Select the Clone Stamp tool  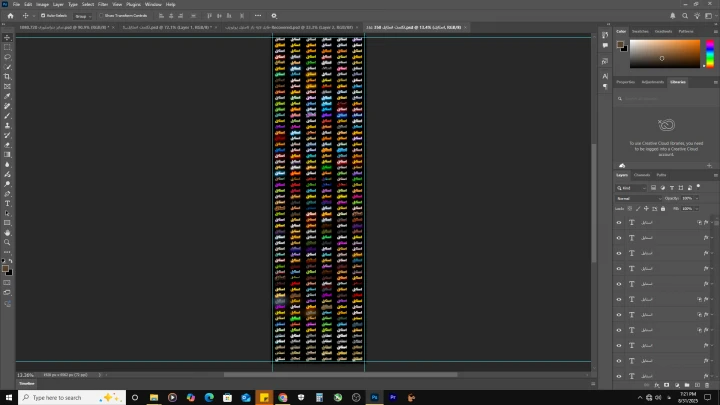(x=7, y=125)
